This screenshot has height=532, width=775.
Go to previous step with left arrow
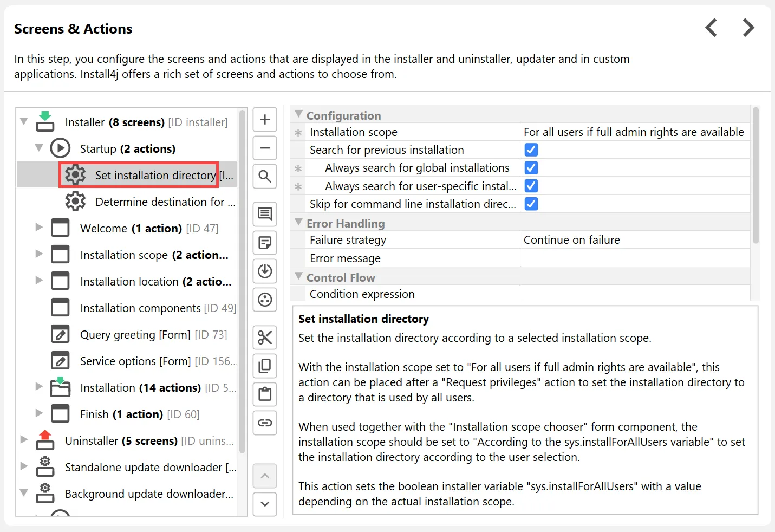pyautogui.click(x=712, y=28)
